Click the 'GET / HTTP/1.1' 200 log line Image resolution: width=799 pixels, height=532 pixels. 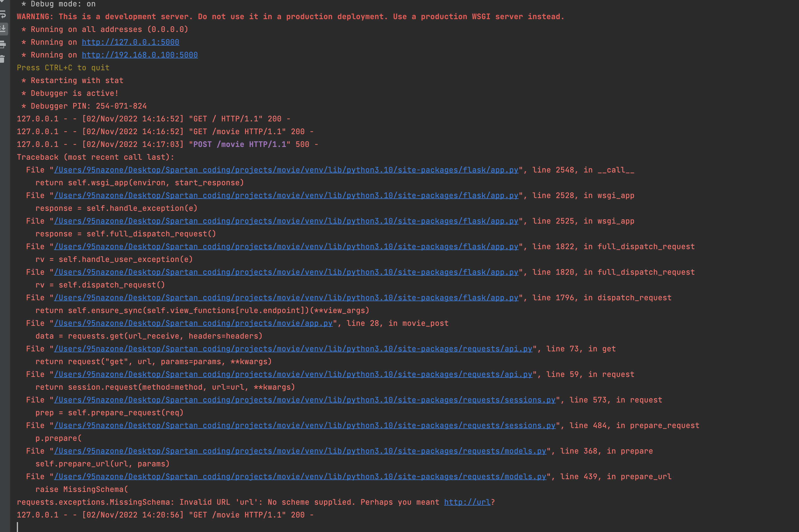pyautogui.click(x=154, y=119)
